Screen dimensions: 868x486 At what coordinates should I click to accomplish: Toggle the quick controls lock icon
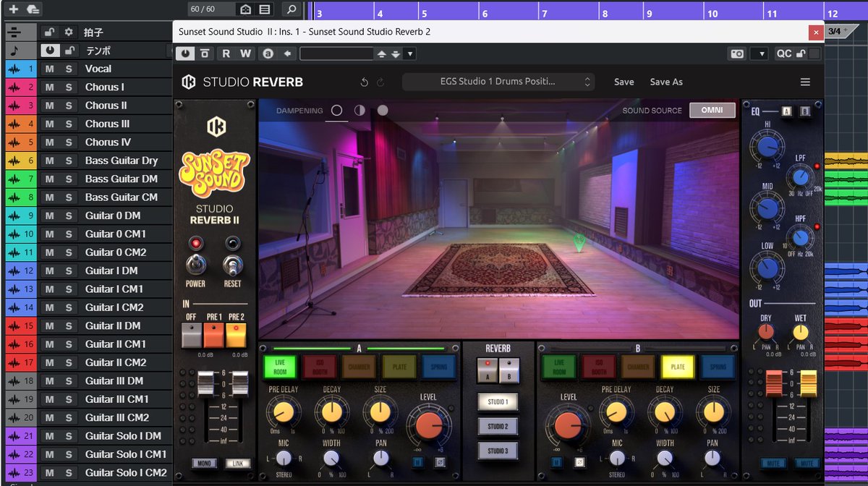click(x=801, y=54)
